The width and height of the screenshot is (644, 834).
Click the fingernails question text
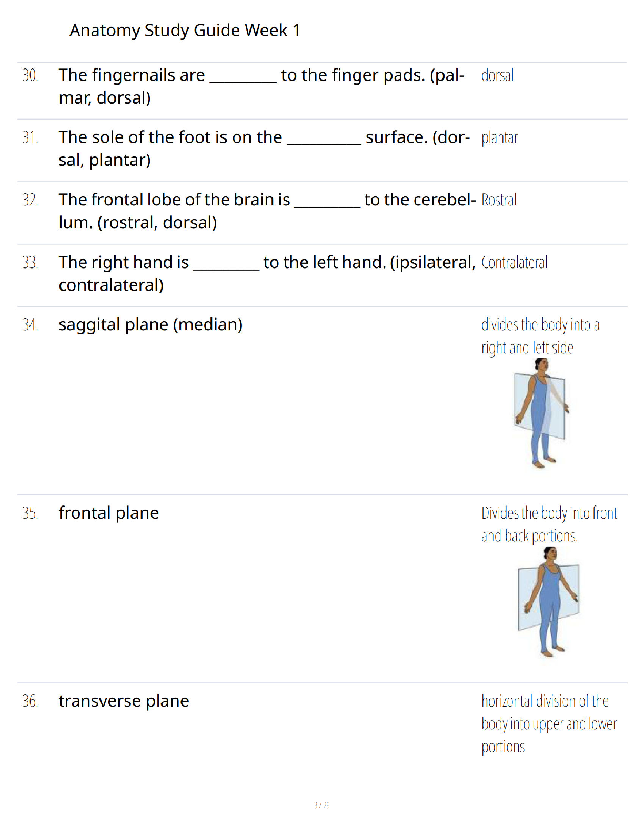261,86
